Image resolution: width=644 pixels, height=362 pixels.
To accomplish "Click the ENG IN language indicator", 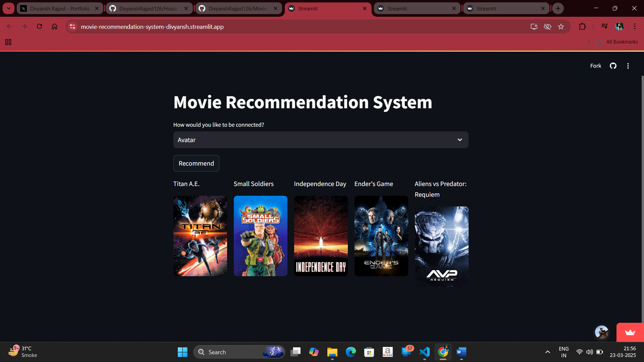I will pyautogui.click(x=563, y=352).
